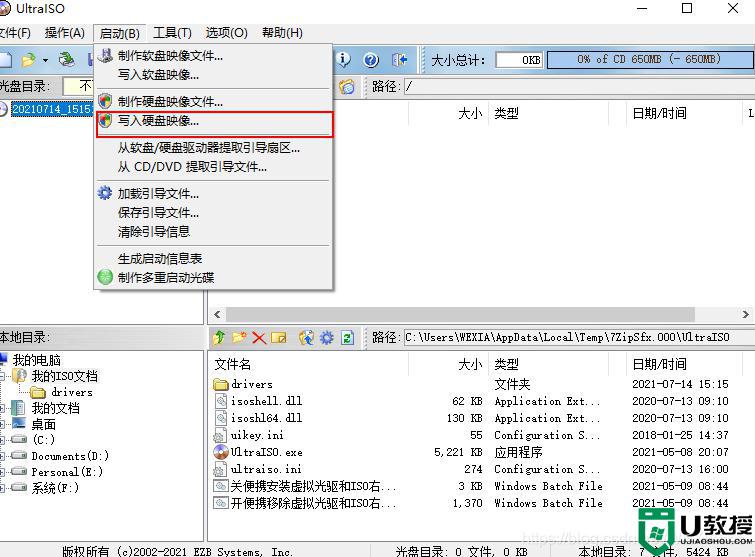Screen dimensions: 755x557
Task: Click the shield icon next to 制作硬盘映像文件
Action: point(105,101)
